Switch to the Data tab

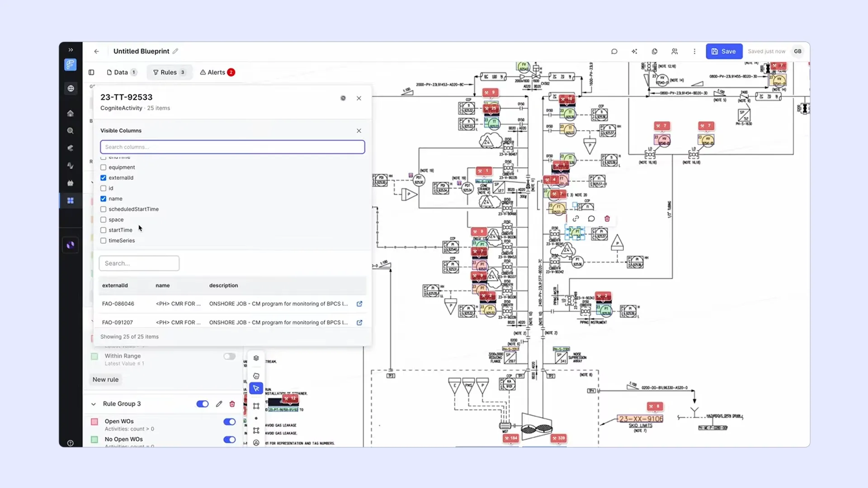[x=122, y=72]
